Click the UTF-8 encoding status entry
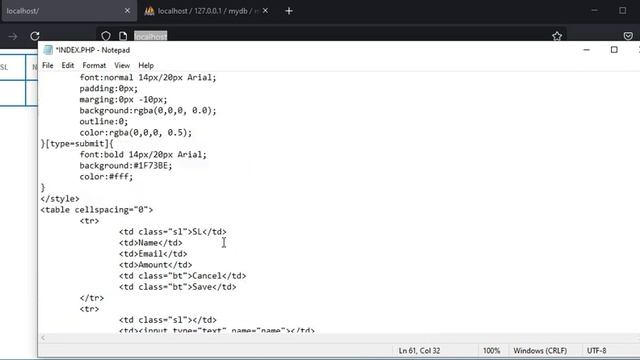 point(596,351)
